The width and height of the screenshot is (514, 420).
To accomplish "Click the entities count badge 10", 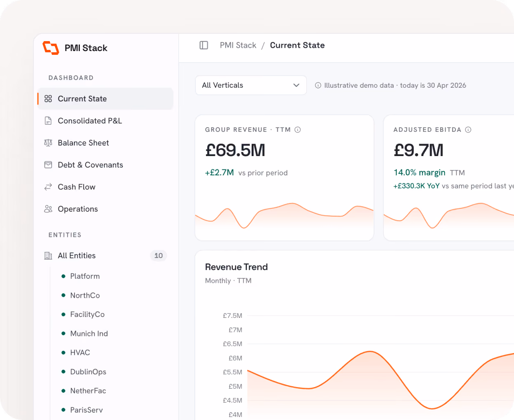I will coord(159,256).
